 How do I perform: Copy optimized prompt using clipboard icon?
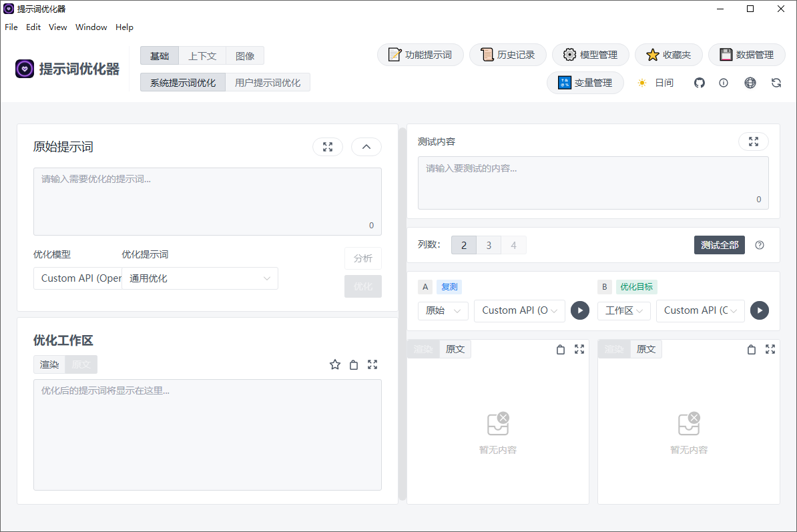coord(354,364)
